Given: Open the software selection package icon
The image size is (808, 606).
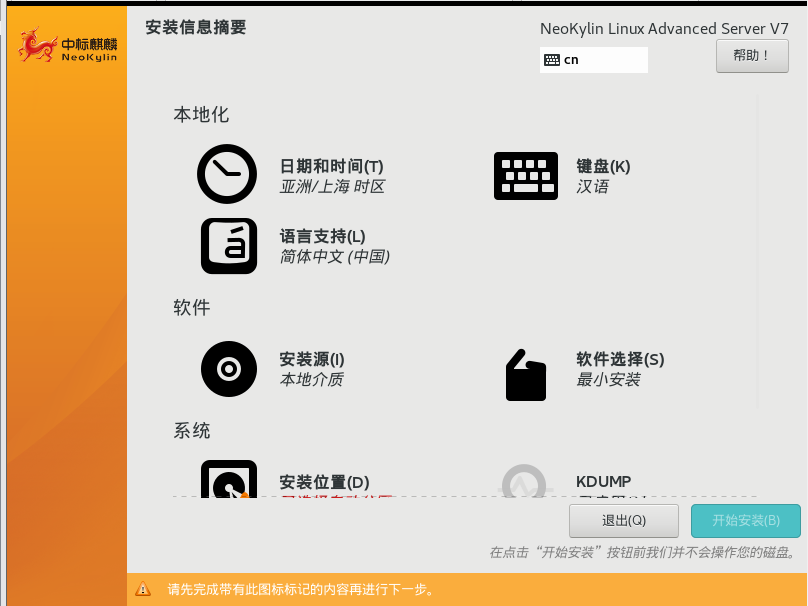Looking at the screenshot, I should click(x=526, y=375).
